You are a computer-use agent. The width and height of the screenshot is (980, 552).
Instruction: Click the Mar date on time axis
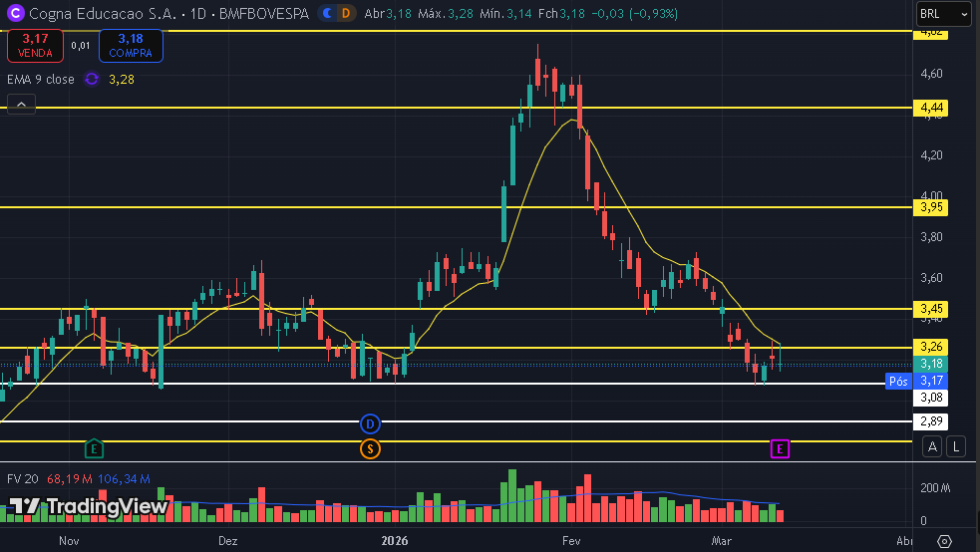721,541
